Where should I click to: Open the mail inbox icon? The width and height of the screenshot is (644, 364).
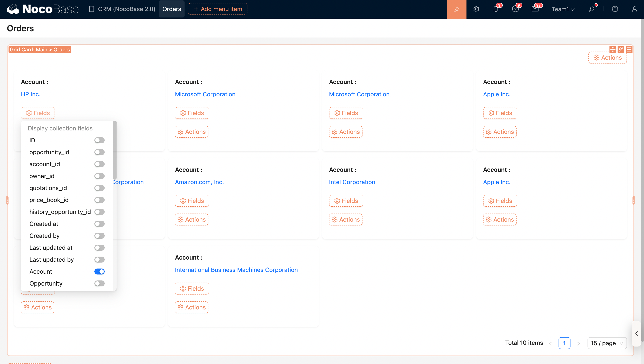[x=535, y=9]
